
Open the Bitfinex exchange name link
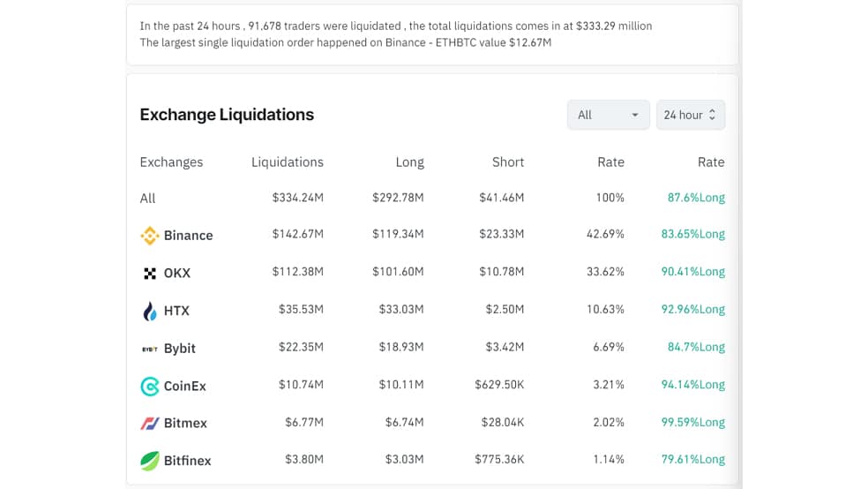point(188,461)
